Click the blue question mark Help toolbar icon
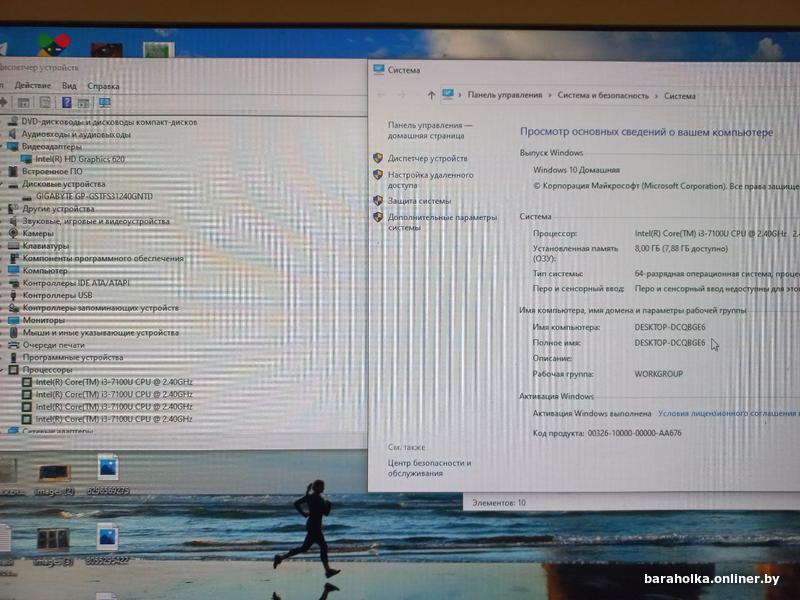 pyautogui.click(x=66, y=103)
